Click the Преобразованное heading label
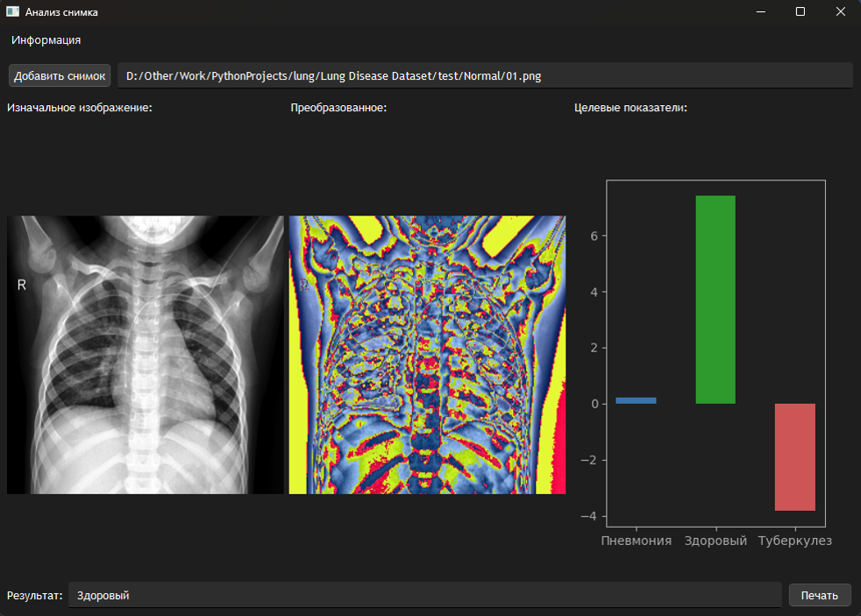The image size is (861, 616). pyautogui.click(x=338, y=108)
